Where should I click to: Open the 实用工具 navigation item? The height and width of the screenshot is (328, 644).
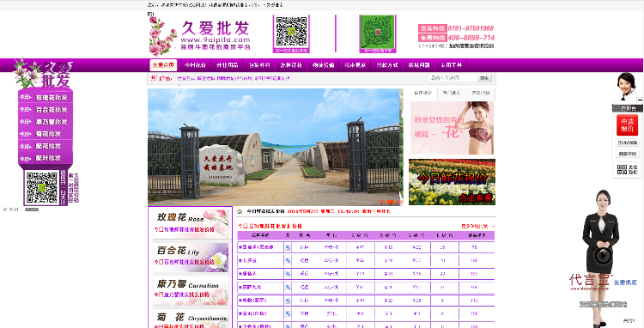(452, 65)
